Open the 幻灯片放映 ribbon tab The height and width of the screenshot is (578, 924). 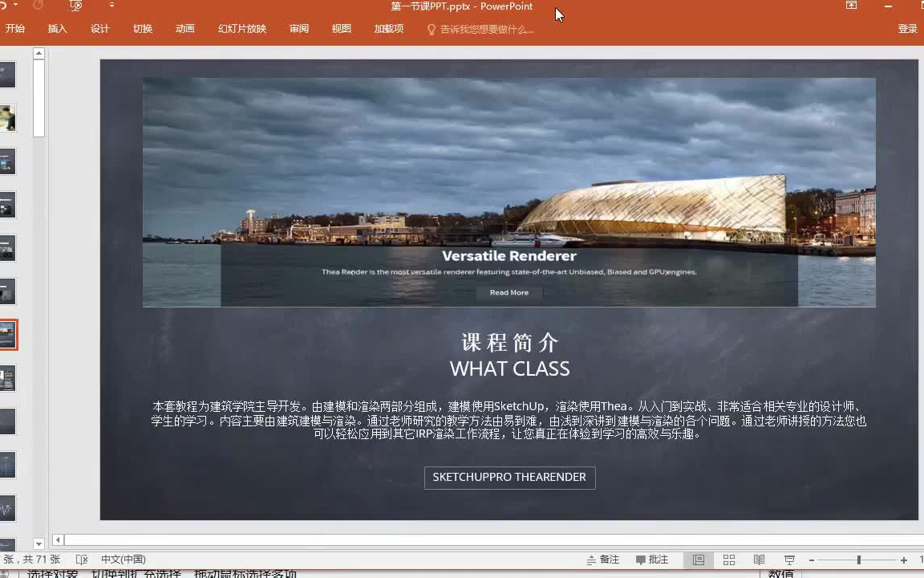(x=244, y=28)
